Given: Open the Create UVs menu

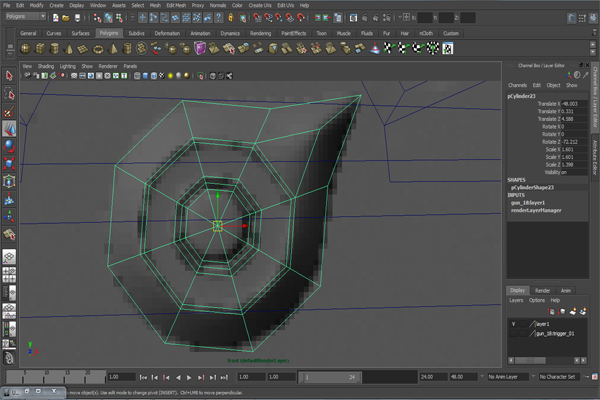Looking at the screenshot, I should [x=260, y=5].
